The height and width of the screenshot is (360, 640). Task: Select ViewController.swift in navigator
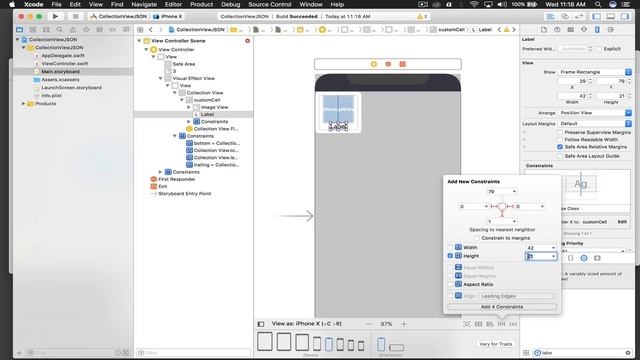64,64
